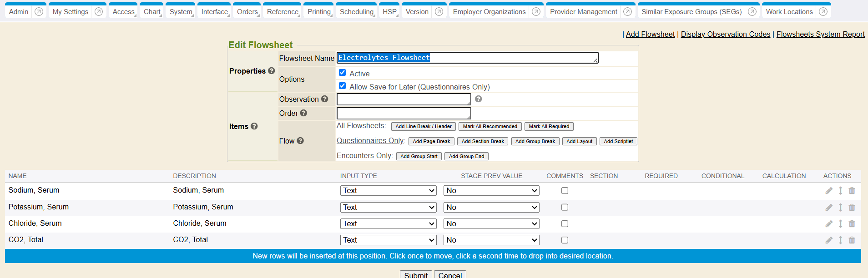
Task: Delete the Potassium, Serum row via trash icon
Action: tap(852, 207)
